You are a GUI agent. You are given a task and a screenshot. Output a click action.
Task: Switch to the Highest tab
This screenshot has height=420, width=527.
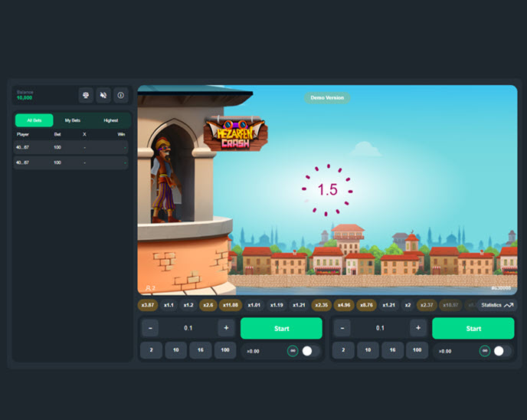click(111, 120)
